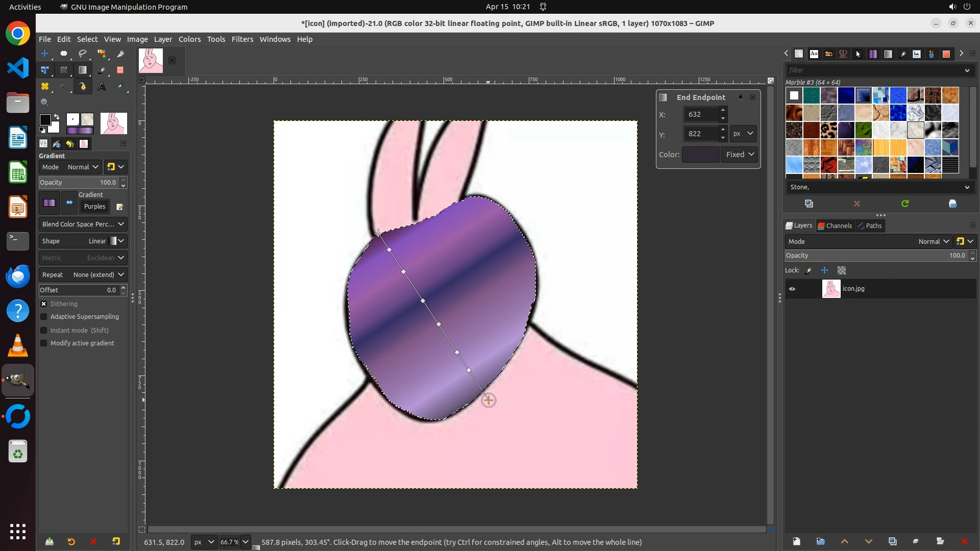Select the Move tool
The height and width of the screenshot is (551, 980).
(45, 54)
